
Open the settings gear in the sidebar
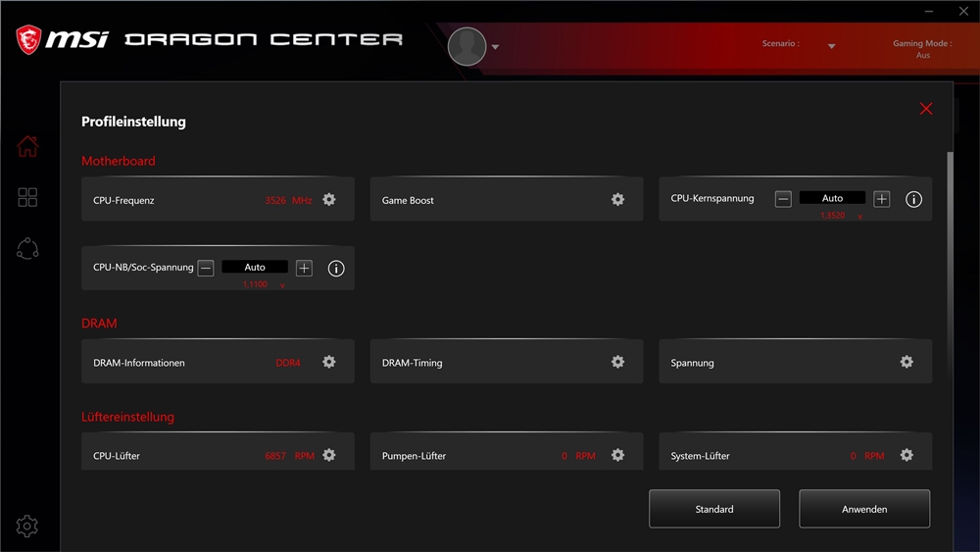click(x=26, y=526)
